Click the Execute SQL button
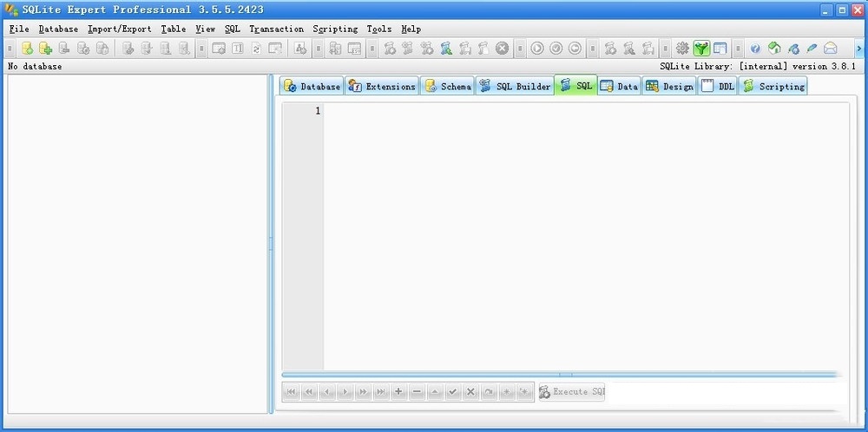 [x=572, y=391]
